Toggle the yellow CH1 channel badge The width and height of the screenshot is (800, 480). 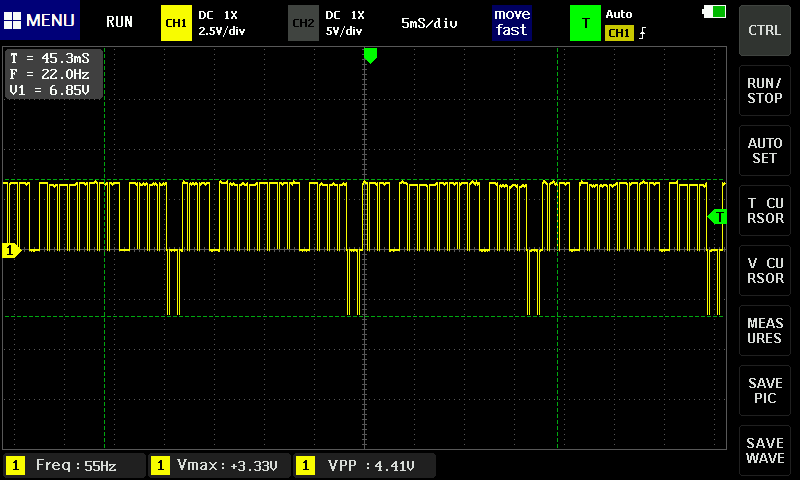click(x=176, y=22)
